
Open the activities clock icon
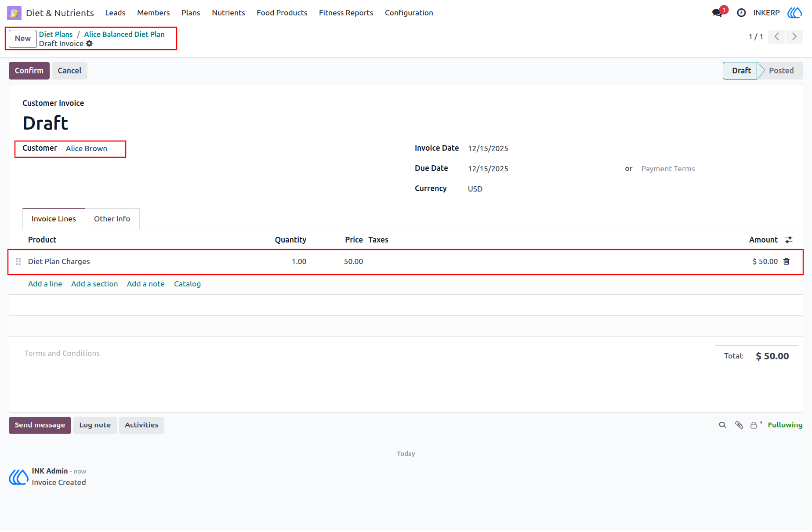741,13
